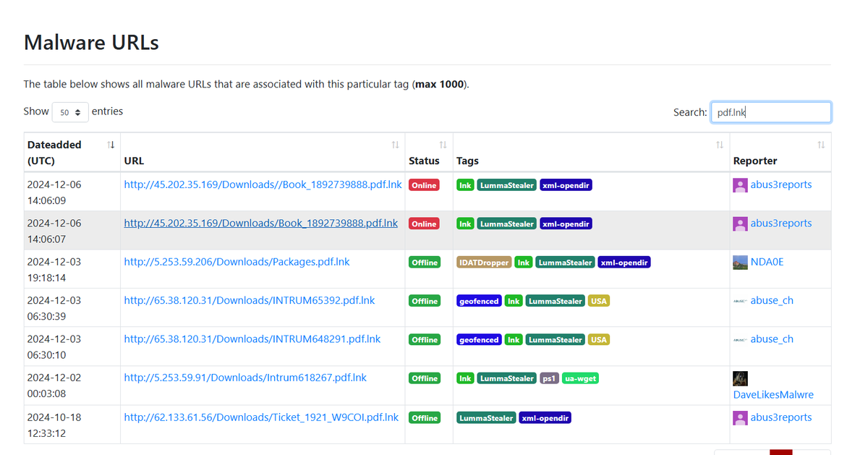Viewport: 868px width, 455px height.
Task: Select the ua-wget tag
Action: (x=580, y=378)
